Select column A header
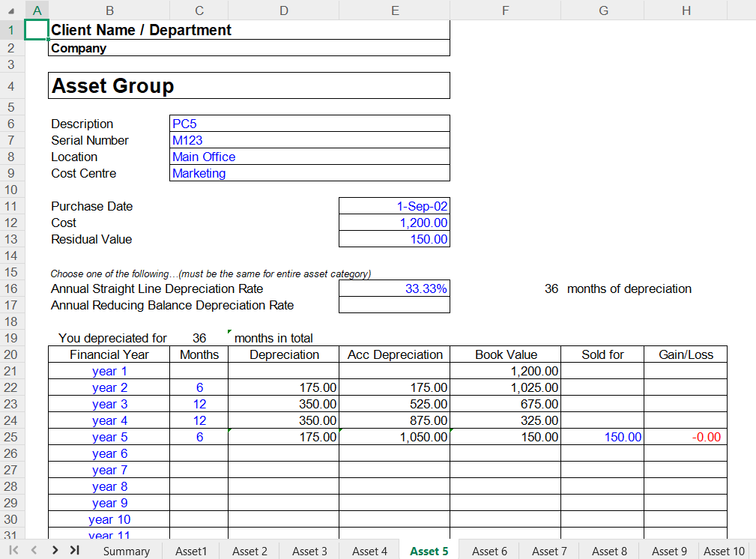This screenshot has width=756, height=559. 37,10
